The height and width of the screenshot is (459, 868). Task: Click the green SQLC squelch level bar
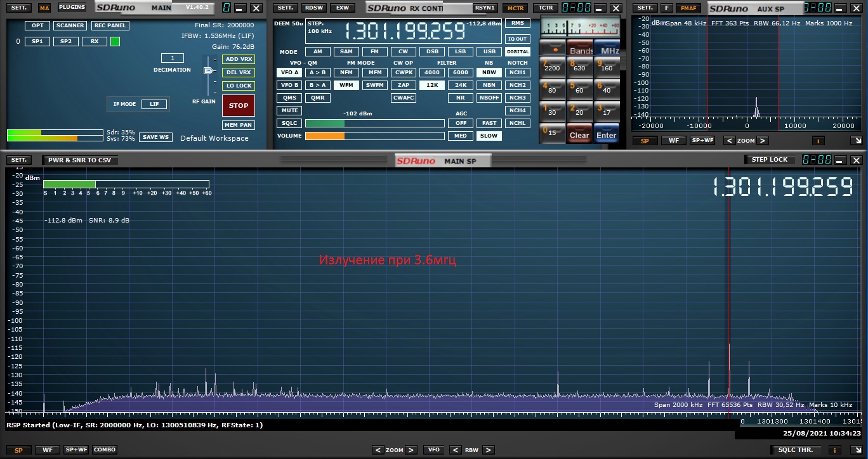[x=374, y=123]
